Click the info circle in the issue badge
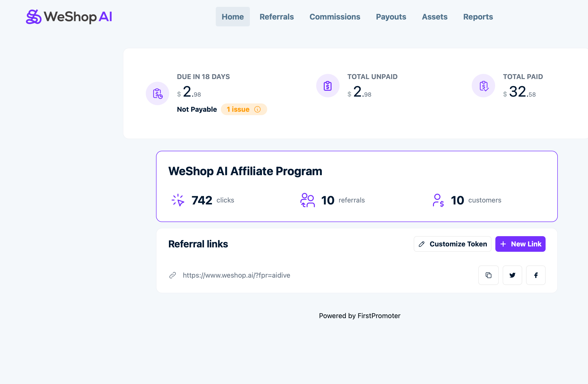This screenshot has width=588, height=384. 257,109
